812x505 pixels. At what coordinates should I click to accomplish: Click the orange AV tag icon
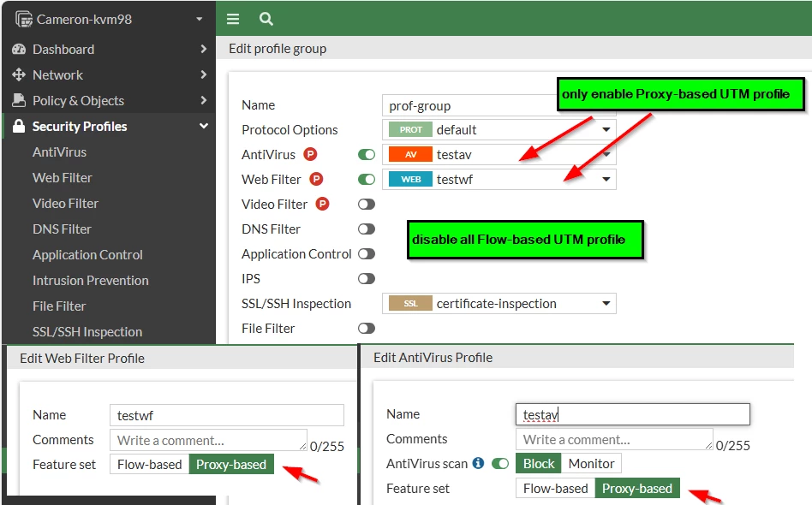410,154
